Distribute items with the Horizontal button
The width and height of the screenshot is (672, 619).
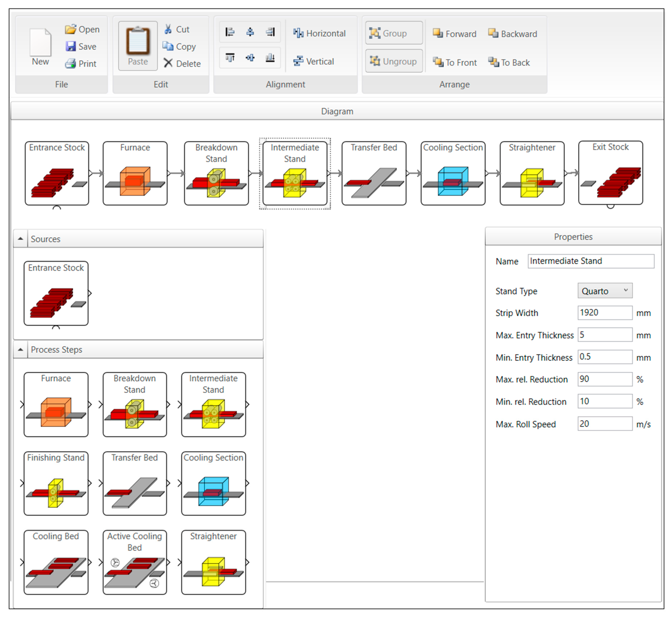319,34
